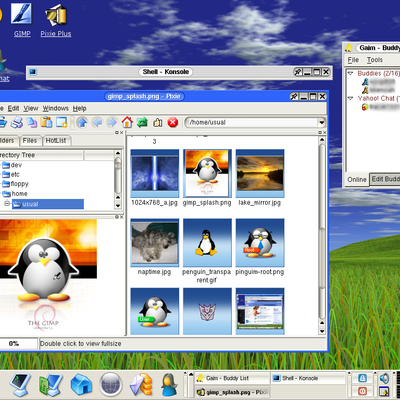Go forward with the right arrow icon

point(112,122)
